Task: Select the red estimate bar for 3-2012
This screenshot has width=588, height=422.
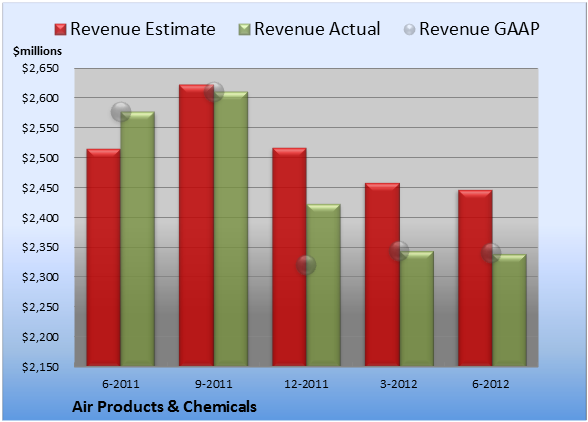Action: tap(382, 275)
